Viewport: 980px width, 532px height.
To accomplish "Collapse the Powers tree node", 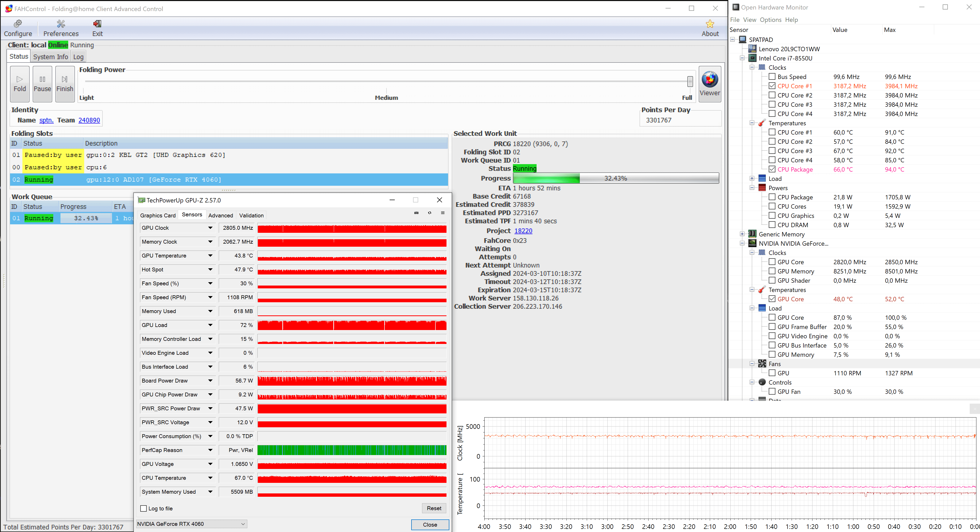I will tap(752, 188).
